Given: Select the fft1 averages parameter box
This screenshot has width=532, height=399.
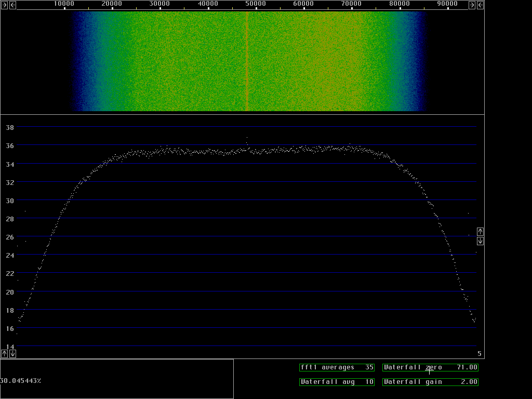Looking at the screenshot, I should tap(337, 367).
